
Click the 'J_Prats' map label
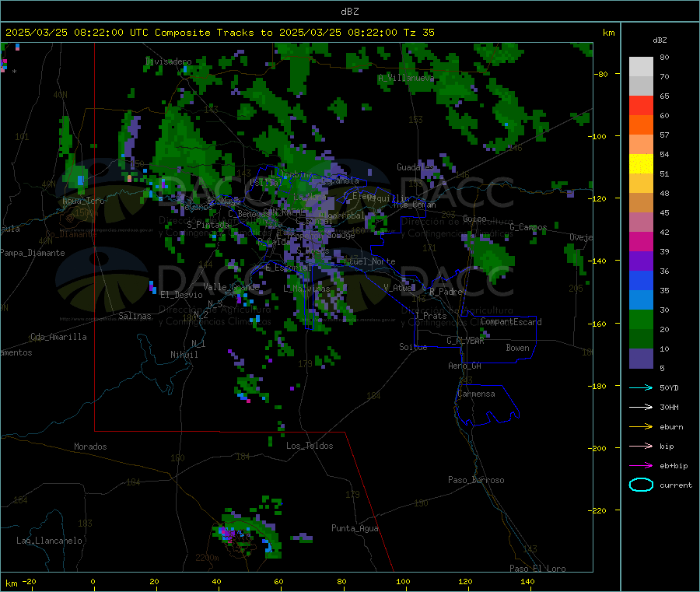pyautogui.click(x=430, y=316)
